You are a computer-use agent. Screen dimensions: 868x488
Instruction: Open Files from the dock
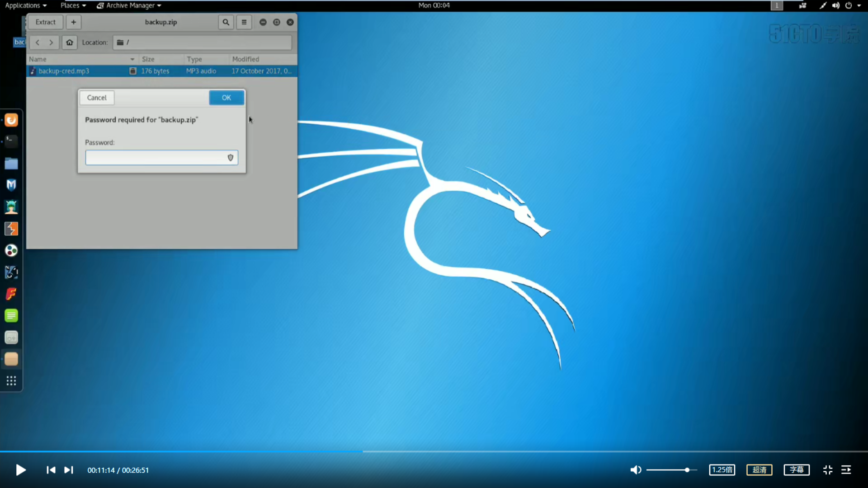tap(11, 163)
